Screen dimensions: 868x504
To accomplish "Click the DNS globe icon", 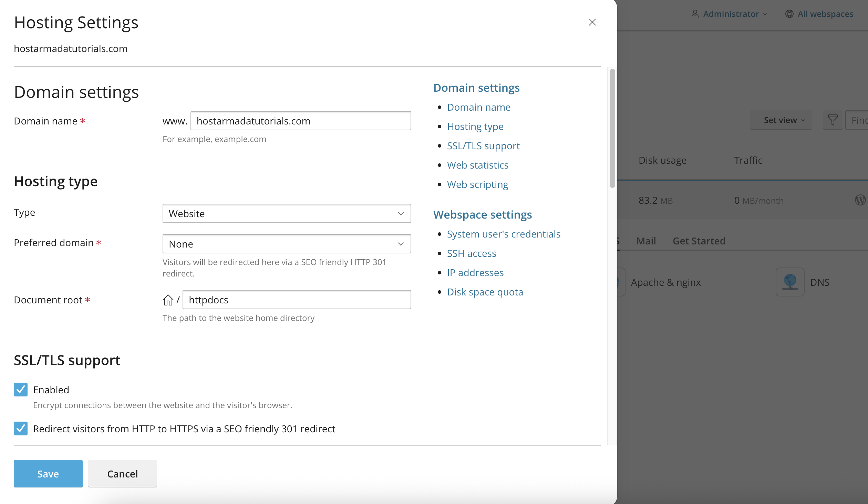I will pyautogui.click(x=790, y=282).
